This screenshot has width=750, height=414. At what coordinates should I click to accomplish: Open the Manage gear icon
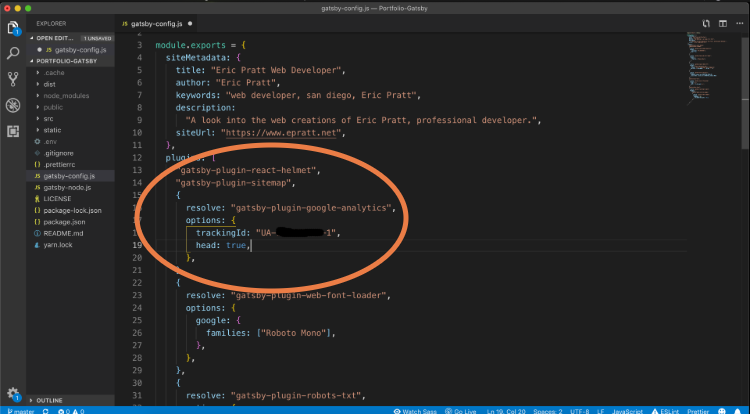13,394
